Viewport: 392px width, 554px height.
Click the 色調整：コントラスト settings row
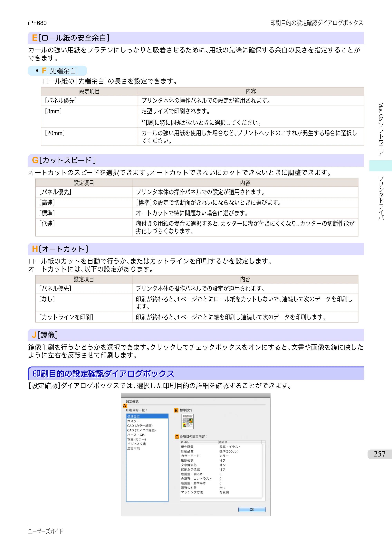221,479
